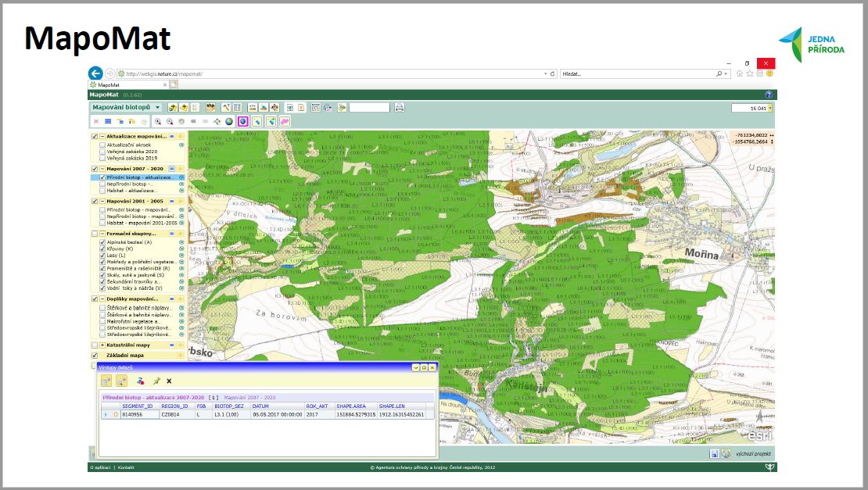Click the SHP export icon in toolbar

(210, 107)
